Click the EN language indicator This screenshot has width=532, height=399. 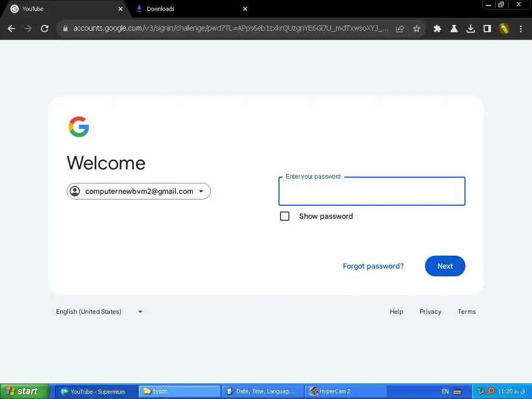tap(445, 392)
